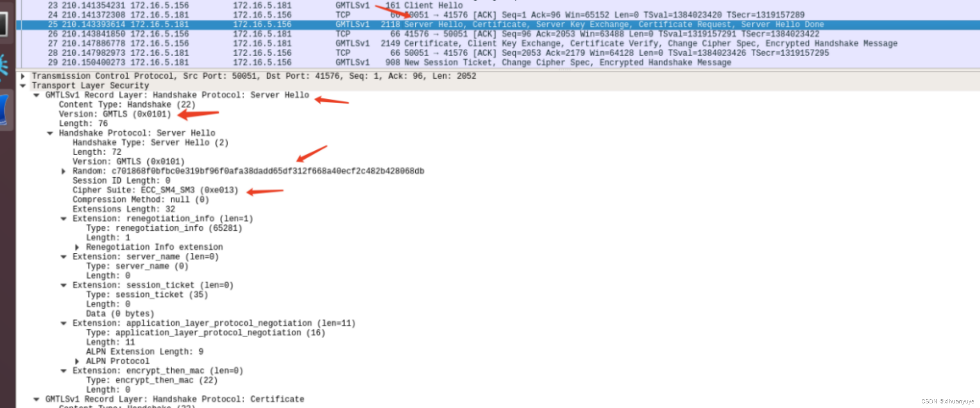The width and height of the screenshot is (980, 408).
Task: Collapse the server_name extension
Action: [64, 257]
